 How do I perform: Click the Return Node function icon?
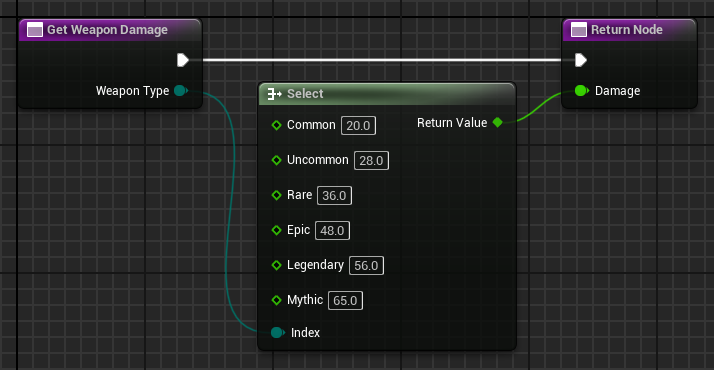579,30
